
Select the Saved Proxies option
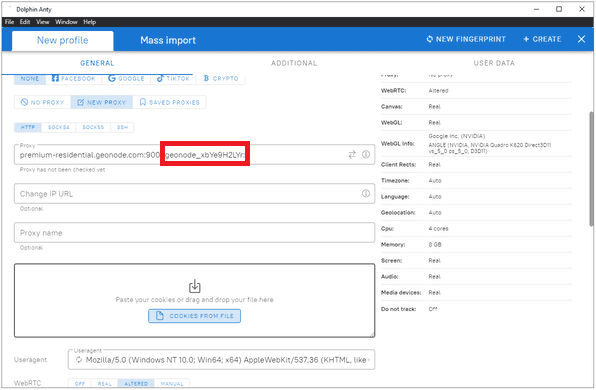[170, 102]
